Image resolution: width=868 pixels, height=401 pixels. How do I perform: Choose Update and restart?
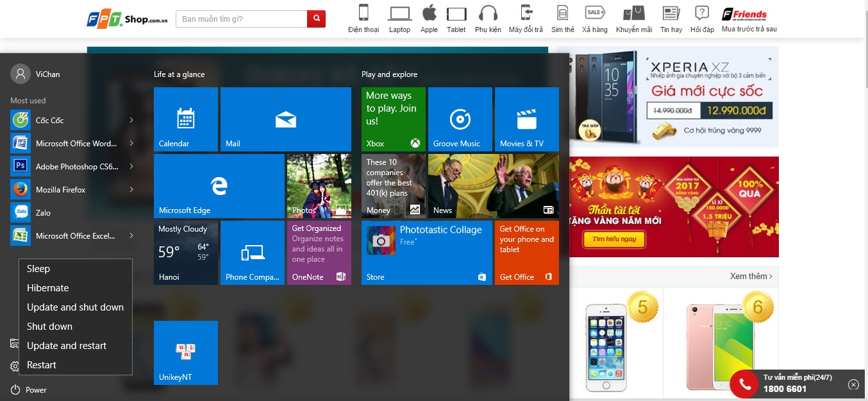76,346
